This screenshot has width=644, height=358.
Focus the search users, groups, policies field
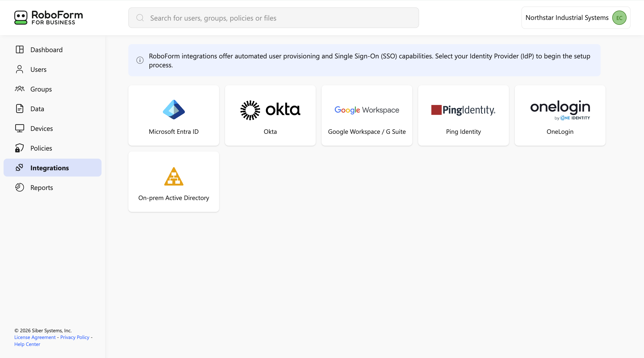coord(273,18)
